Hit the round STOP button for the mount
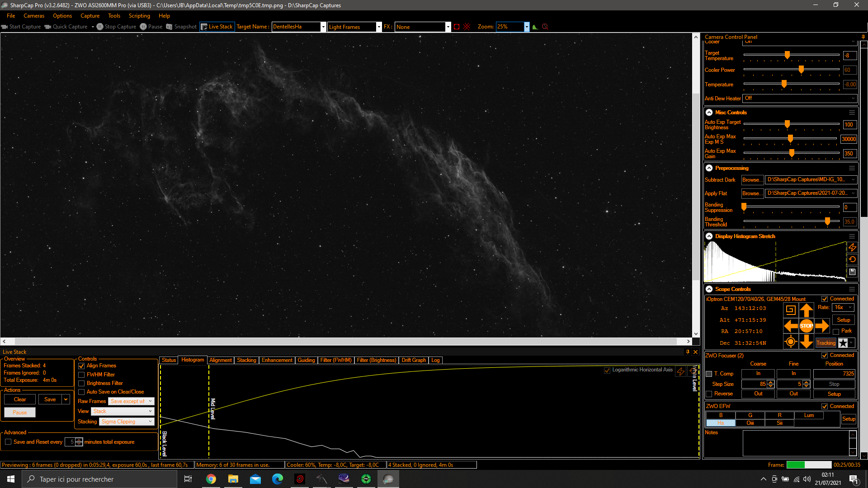This screenshot has width=868, height=488. [x=807, y=326]
